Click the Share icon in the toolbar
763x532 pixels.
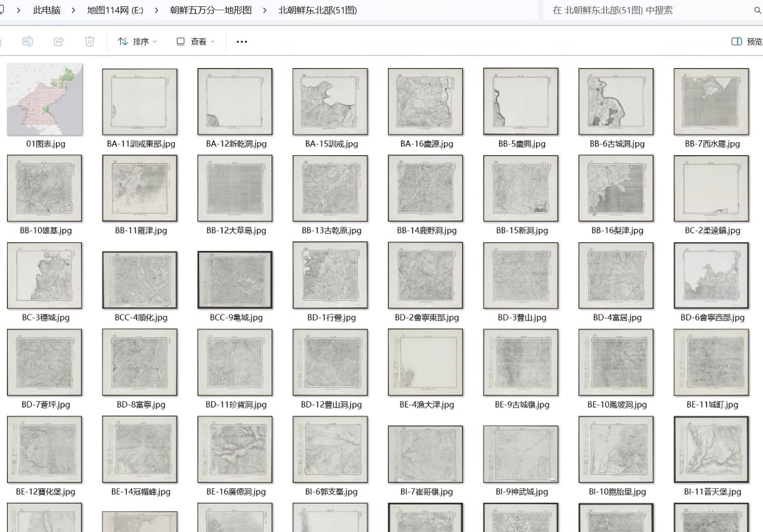(58, 41)
